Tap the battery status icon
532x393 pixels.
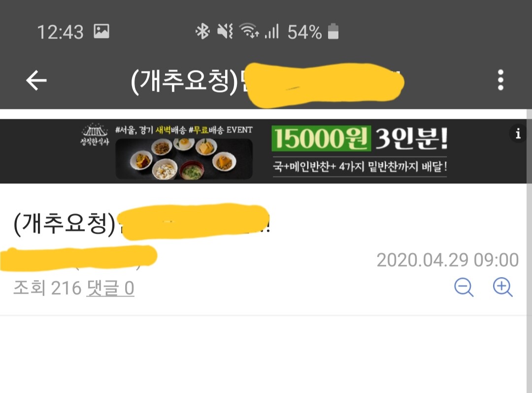[x=333, y=31]
